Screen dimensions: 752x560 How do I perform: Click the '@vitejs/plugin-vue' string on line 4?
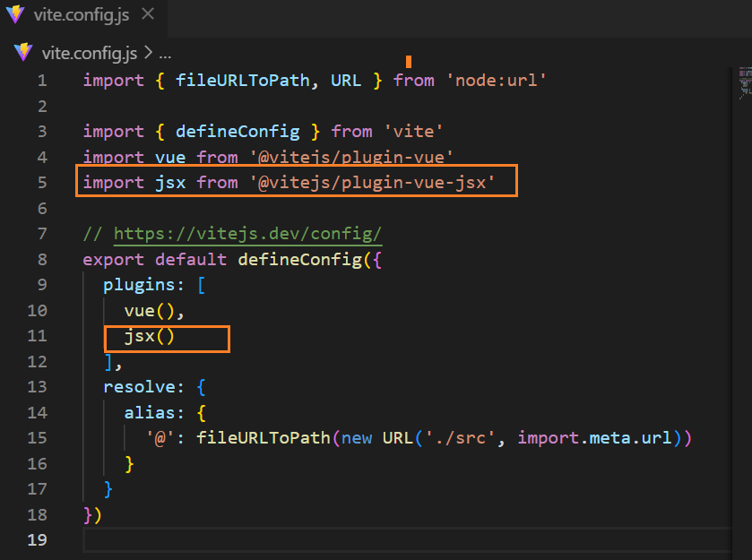[351, 158]
